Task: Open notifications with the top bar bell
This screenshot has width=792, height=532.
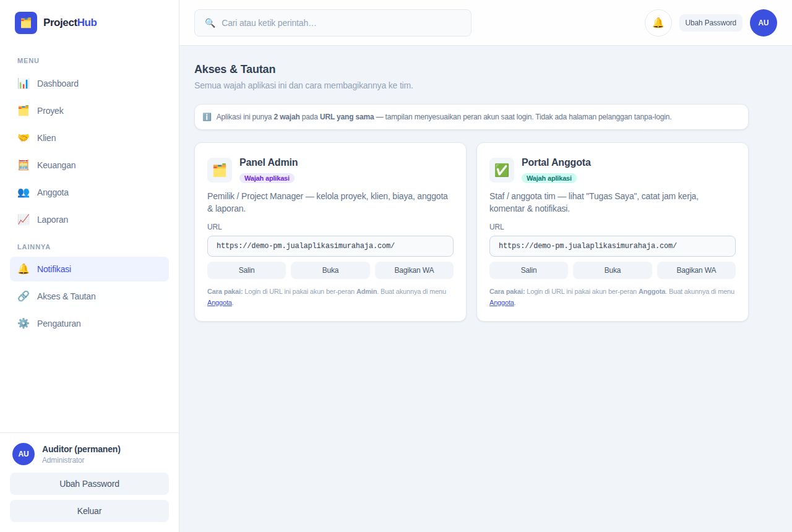Action: tap(658, 23)
